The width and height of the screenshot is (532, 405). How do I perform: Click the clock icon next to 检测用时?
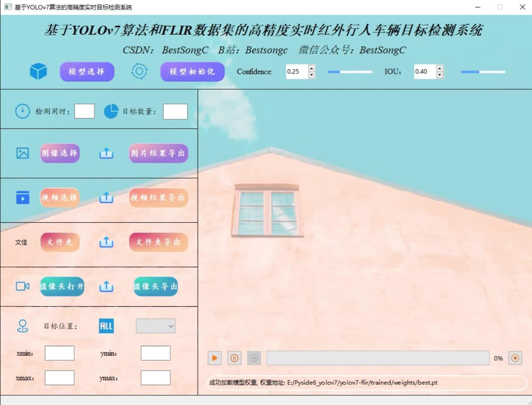coord(22,111)
